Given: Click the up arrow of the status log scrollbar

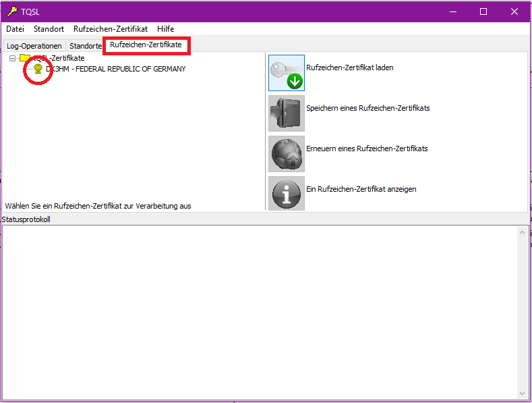Looking at the screenshot, I should click(x=522, y=232).
